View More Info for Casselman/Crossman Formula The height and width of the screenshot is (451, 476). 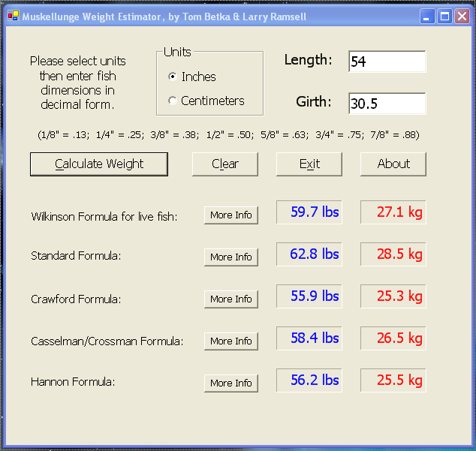click(231, 341)
